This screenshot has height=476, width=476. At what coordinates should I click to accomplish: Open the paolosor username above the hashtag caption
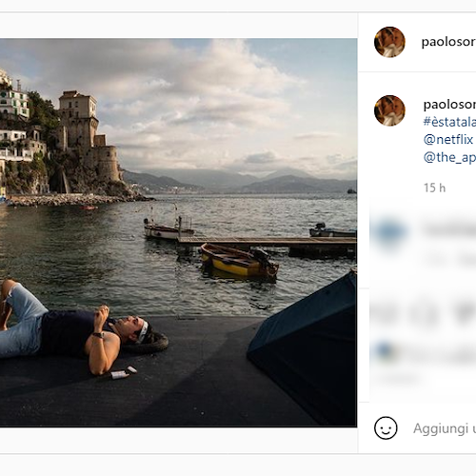pos(449,105)
